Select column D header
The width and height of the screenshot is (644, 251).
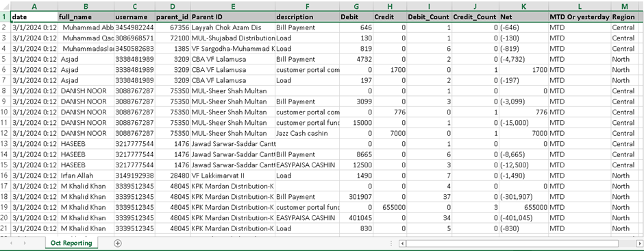(x=173, y=6)
